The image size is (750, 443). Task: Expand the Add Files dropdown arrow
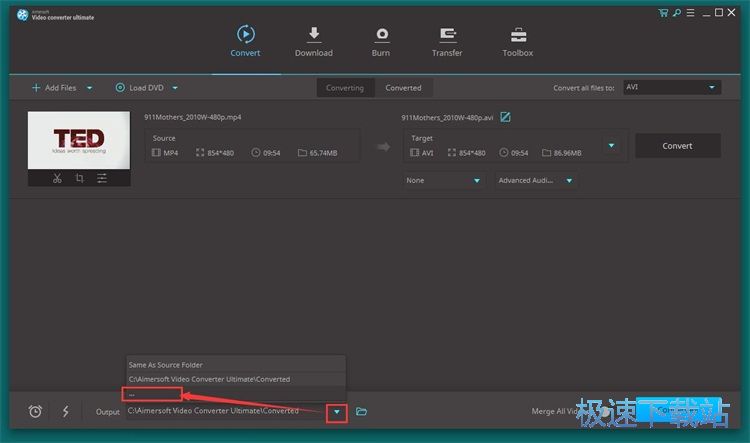point(89,88)
